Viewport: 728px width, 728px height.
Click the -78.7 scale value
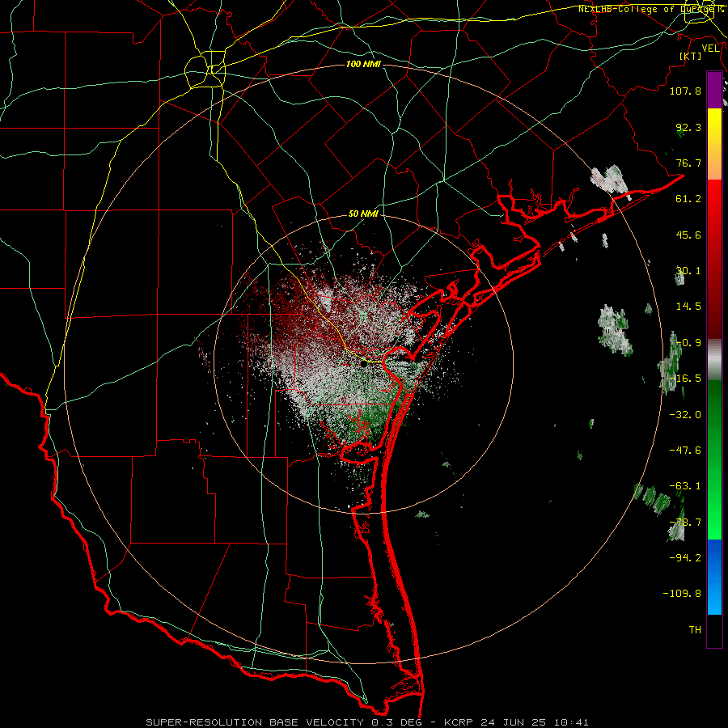[x=685, y=523]
